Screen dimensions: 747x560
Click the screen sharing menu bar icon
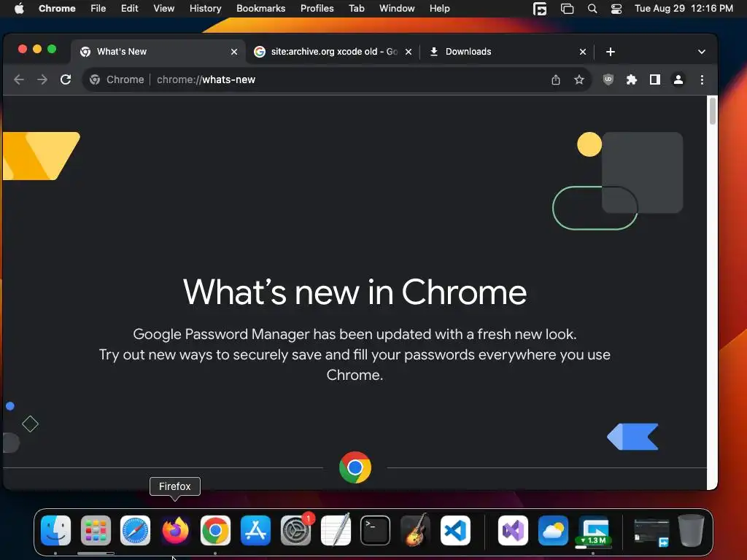[540, 9]
